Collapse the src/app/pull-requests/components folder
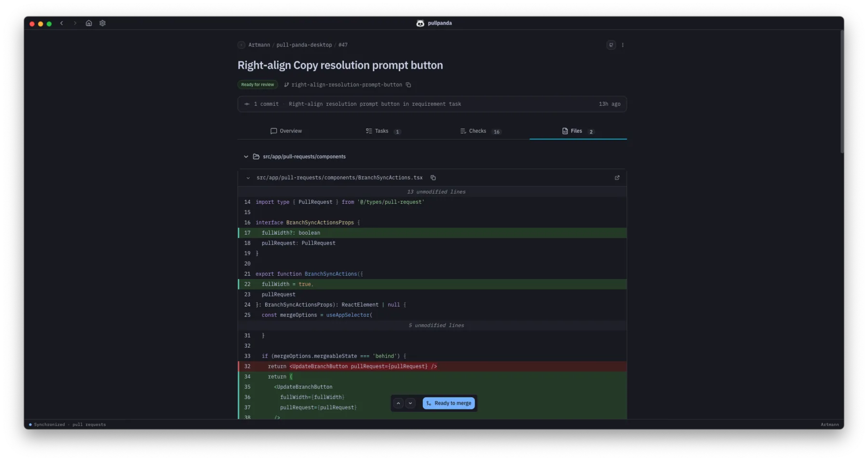The height and width of the screenshot is (461, 868). coord(246,157)
